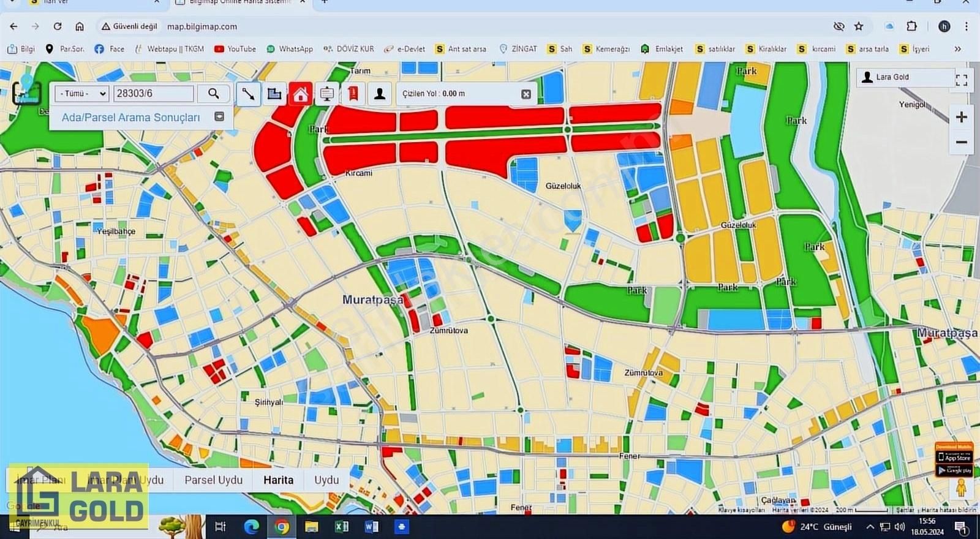Click the App Store download badge

954,457
